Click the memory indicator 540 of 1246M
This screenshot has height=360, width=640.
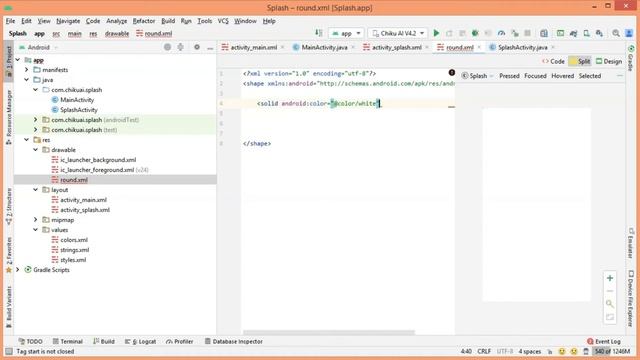[x=612, y=351]
